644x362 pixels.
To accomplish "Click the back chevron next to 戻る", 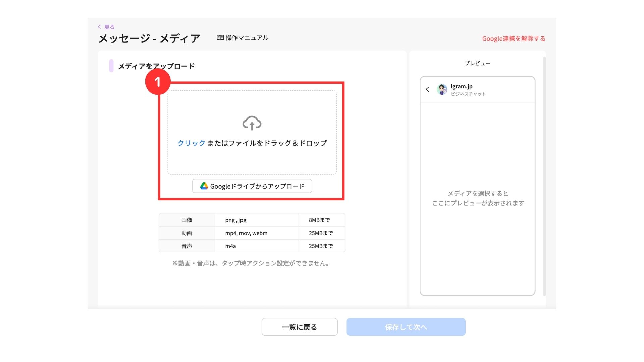I will point(99,27).
